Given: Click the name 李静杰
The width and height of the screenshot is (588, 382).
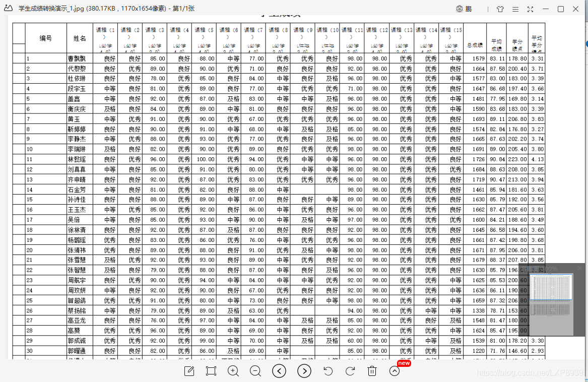Looking at the screenshot, I should coord(77,139).
